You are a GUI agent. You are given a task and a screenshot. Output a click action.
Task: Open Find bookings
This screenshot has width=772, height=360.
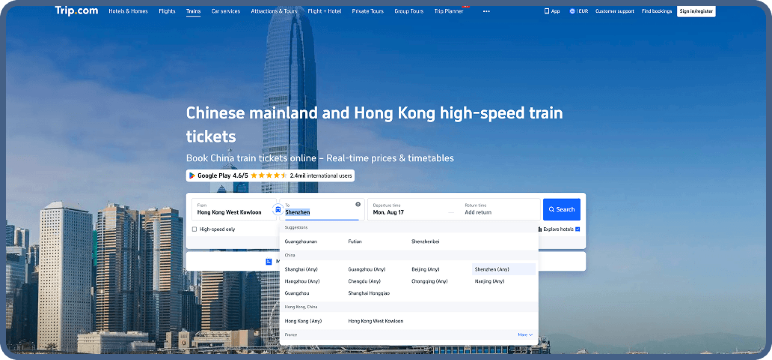click(x=657, y=11)
